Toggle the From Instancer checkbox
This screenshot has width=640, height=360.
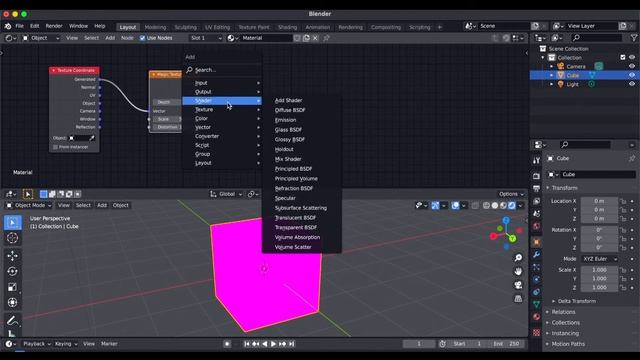pos(55,147)
